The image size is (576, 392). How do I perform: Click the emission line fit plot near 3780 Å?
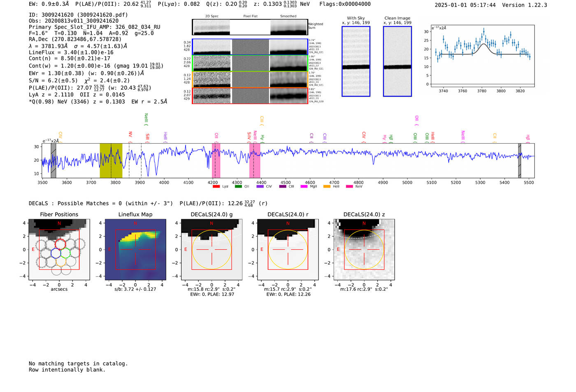pos(482,56)
